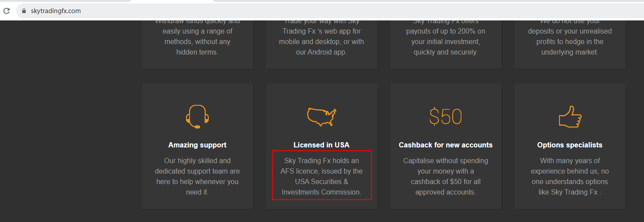Click the withdraw funds without hidden terms text
This screenshot has width=644, height=222.
coord(197,41)
